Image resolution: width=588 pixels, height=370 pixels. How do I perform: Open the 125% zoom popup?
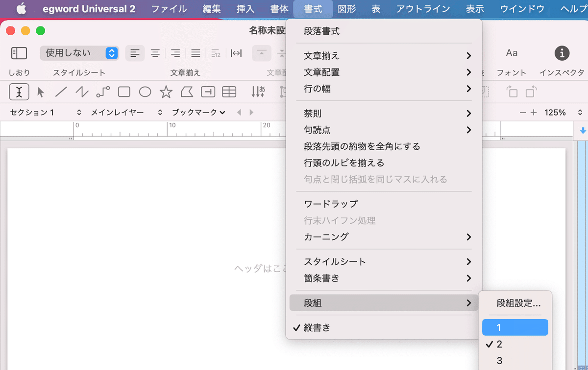(563, 113)
